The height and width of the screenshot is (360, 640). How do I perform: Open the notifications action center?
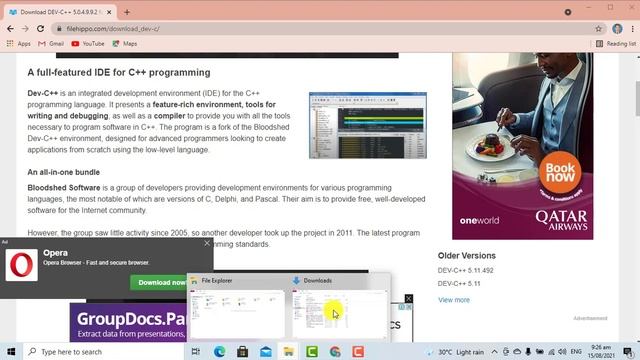click(628, 352)
